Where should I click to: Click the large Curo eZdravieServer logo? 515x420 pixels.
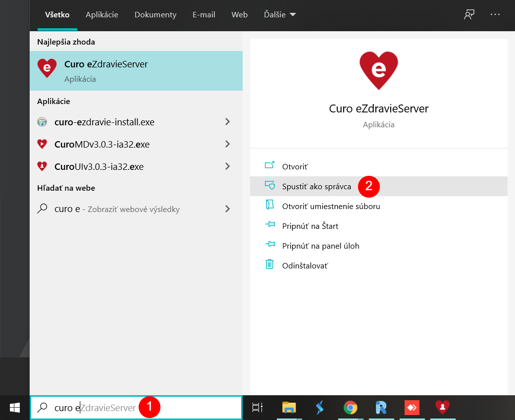click(x=379, y=70)
